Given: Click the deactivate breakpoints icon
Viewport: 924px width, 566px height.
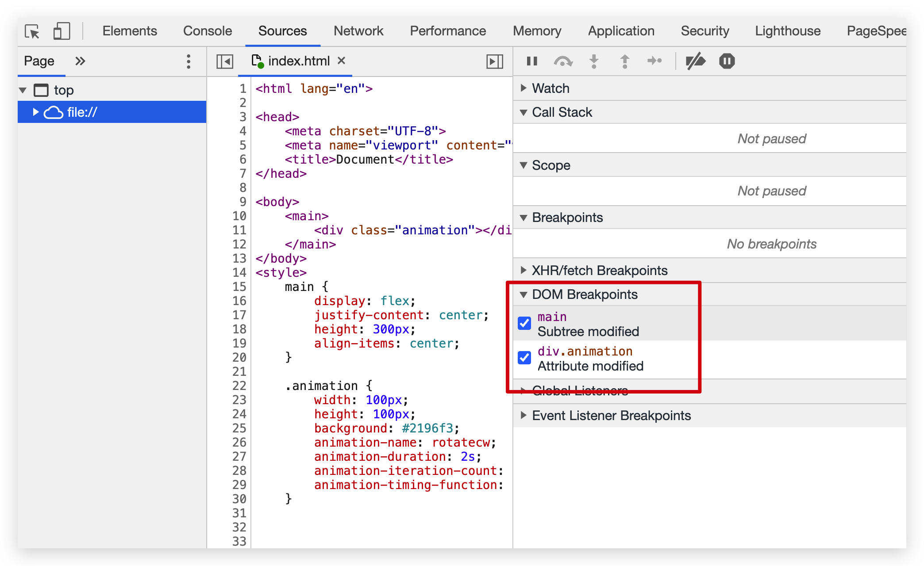Looking at the screenshot, I should click(695, 61).
